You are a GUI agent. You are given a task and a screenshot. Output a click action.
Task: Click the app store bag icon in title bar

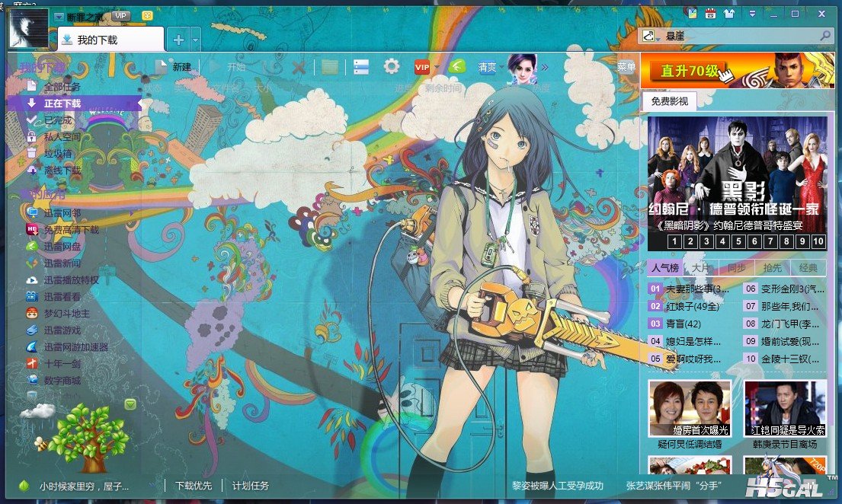pyautogui.click(x=692, y=14)
